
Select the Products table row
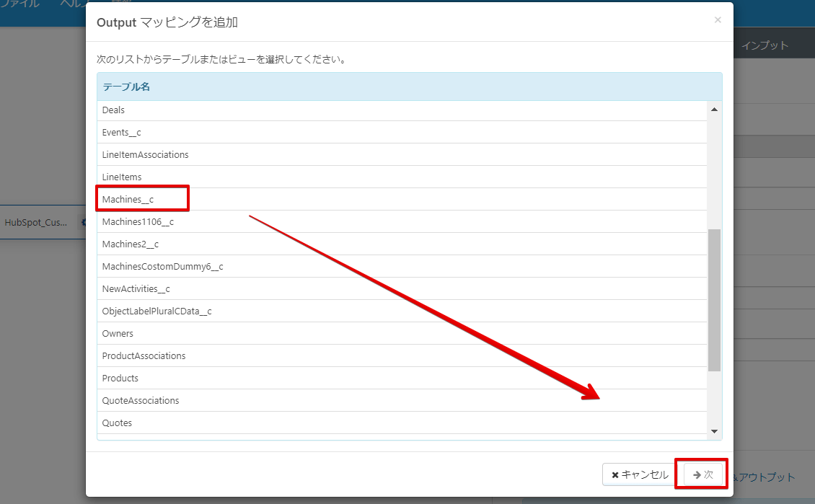402,379
